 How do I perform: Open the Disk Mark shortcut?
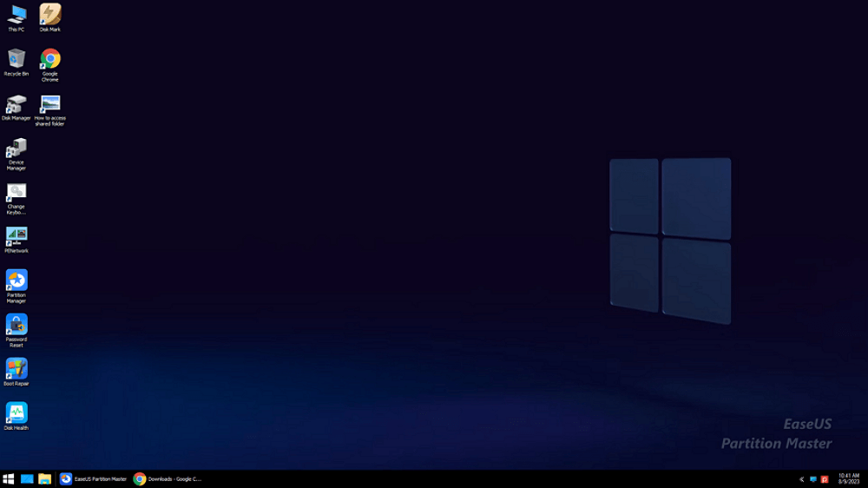click(x=49, y=17)
